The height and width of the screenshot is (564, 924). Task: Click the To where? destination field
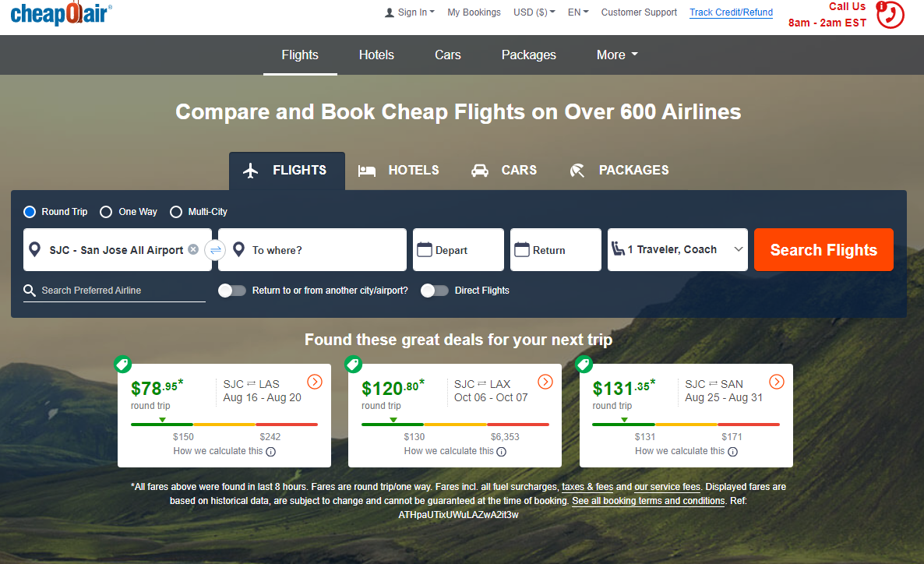[x=312, y=250]
